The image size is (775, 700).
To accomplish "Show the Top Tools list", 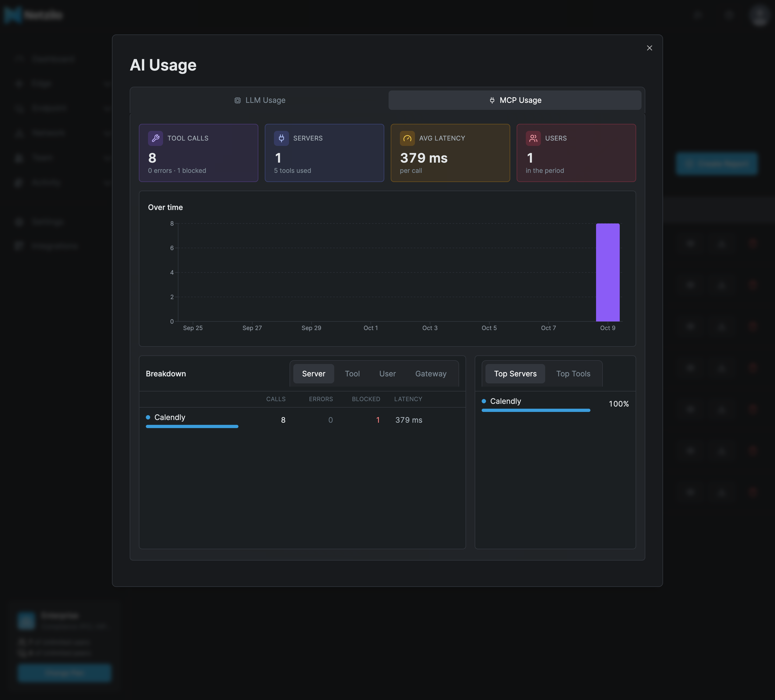I will 573,373.
